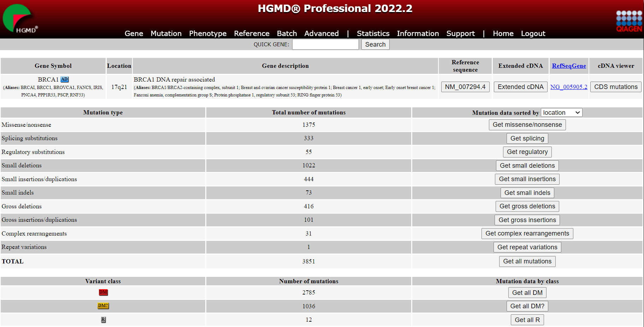Click the 1036 DM? mutation count
Image resolution: width=644 pixels, height=327 pixels.
308,307
